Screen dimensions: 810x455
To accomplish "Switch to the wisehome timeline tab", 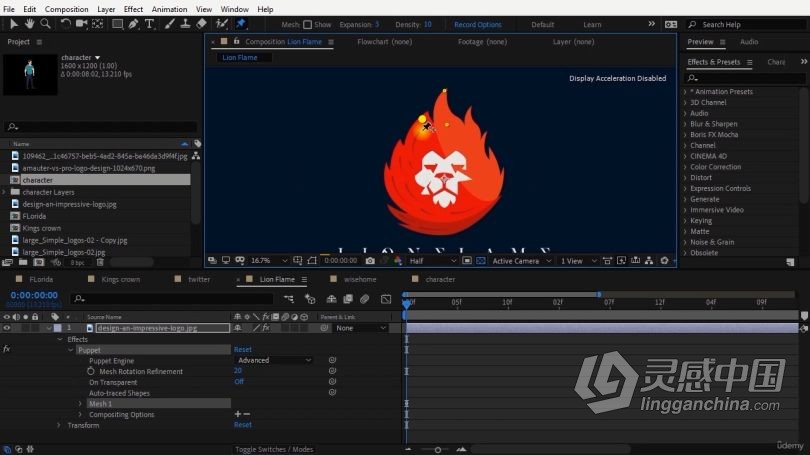I will click(x=360, y=279).
